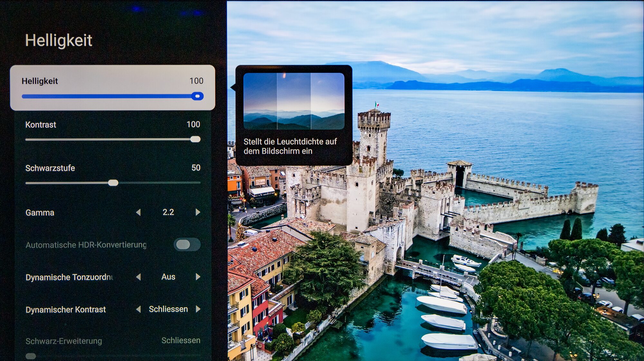Click the Helligkeit value 100
The height and width of the screenshot is (361, 644).
pos(196,81)
